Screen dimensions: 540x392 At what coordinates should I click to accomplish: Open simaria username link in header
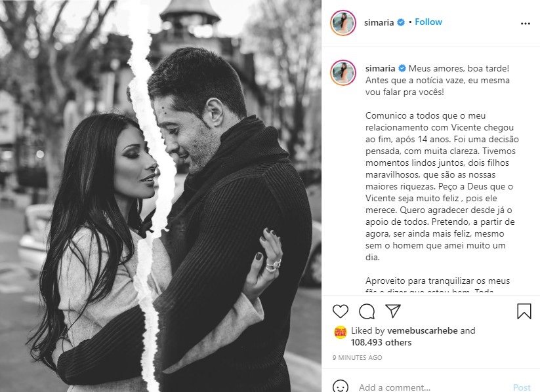tap(379, 23)
